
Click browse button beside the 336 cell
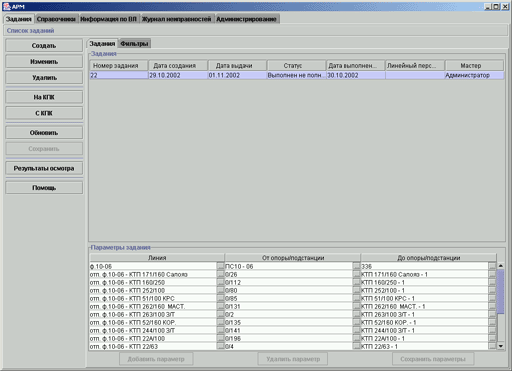coord(492,266)
